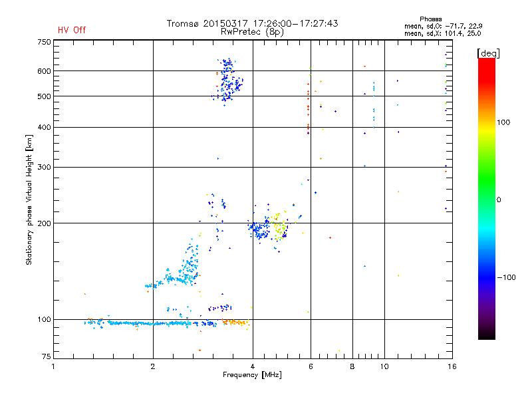The height and width of the screenshot is (399, 532).
Task: Click the '[deg]' label above the colorbar
Action: (x=488, y=53)
